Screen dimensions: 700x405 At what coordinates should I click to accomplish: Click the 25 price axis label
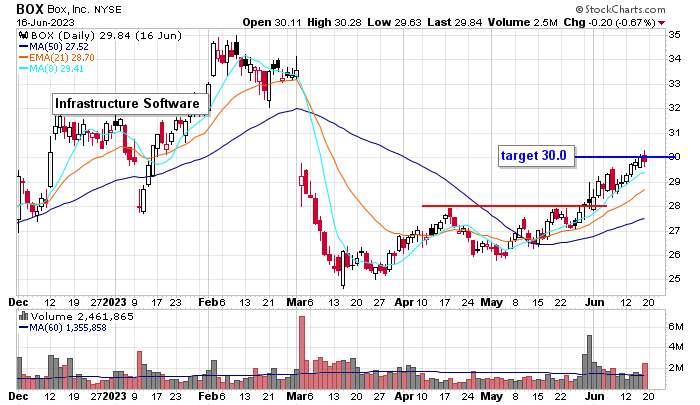(x=675, y=279)
